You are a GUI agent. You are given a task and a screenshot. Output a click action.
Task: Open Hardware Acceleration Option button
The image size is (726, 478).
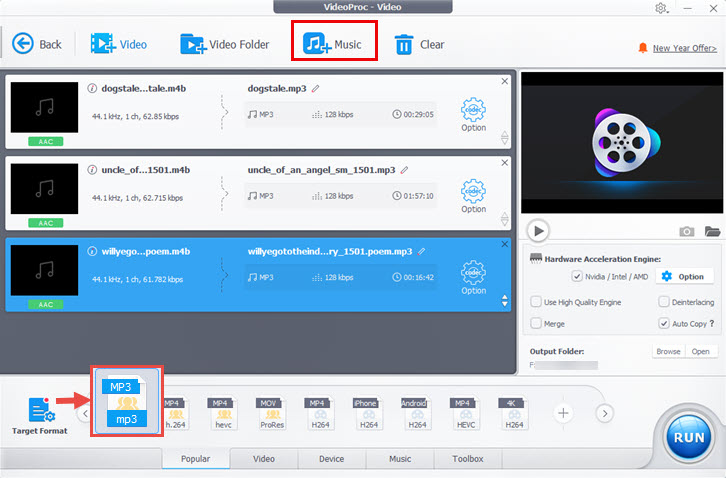[x=683, y=277]
